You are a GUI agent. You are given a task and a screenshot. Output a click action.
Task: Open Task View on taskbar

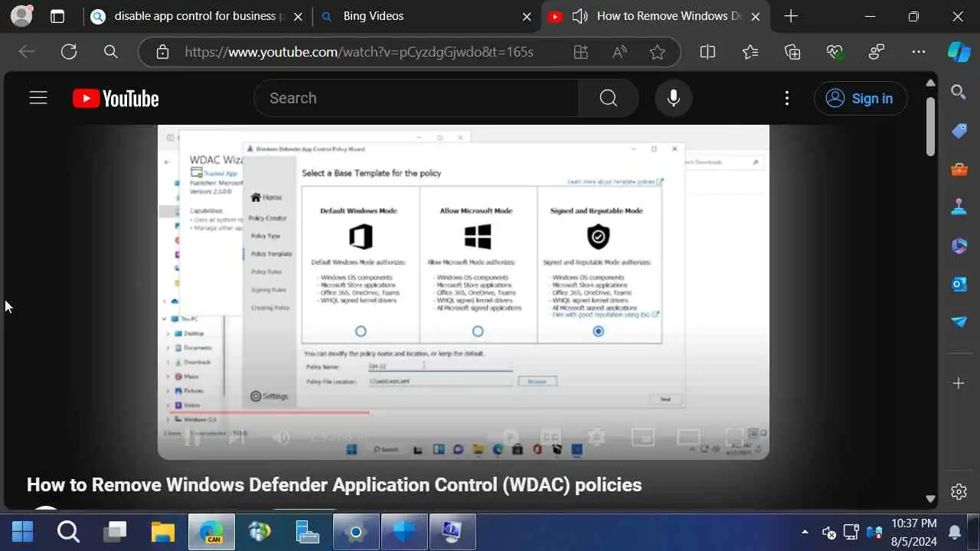[116, 532]
